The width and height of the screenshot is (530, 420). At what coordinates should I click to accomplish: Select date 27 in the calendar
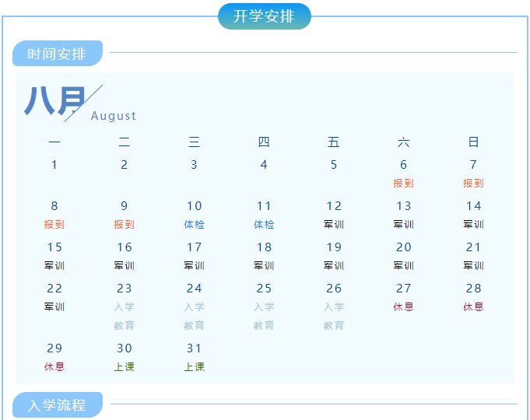click(404, 289)
